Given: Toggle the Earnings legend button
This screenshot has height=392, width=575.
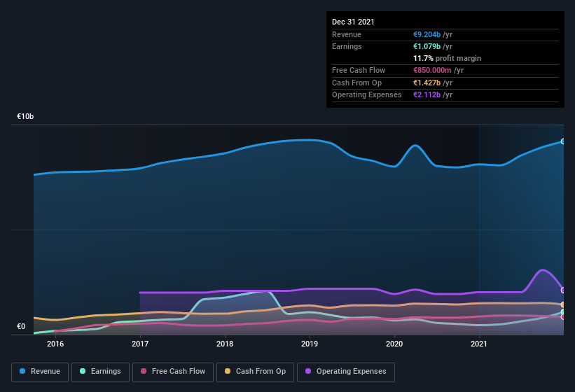Looking at the screenshot, I should click(x=100, y=372).
